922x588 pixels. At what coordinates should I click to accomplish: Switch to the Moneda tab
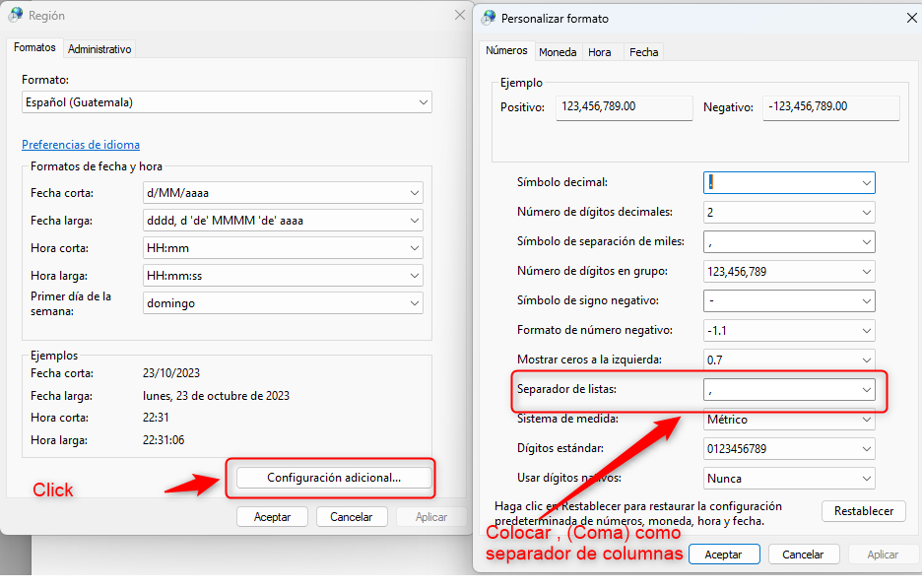pos(558,52)
